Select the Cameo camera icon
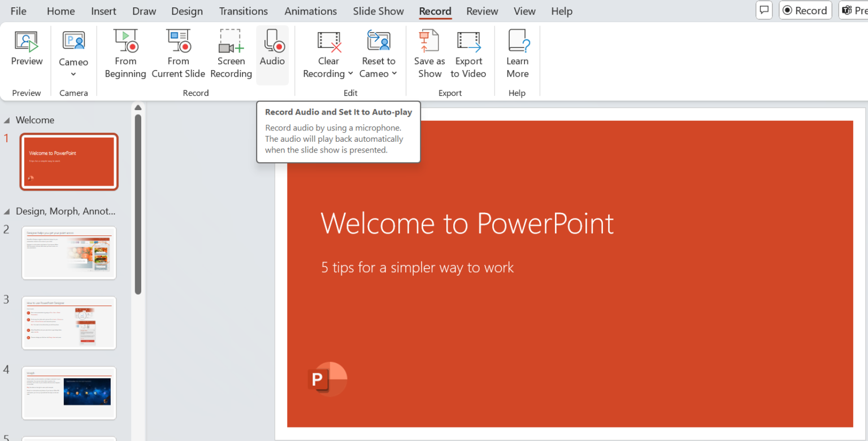Screen dimensions: 868x441 coord(73,40)
